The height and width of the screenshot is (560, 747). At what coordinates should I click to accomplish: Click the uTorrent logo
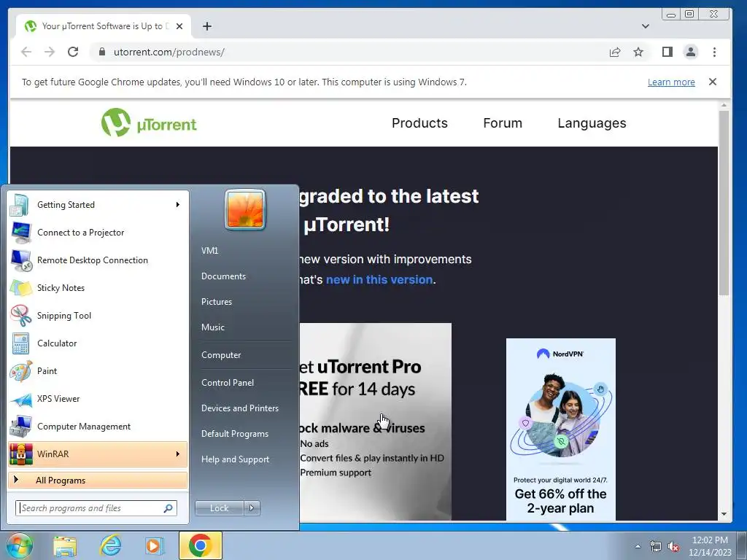pyautogui.click(x=149, y=122)
